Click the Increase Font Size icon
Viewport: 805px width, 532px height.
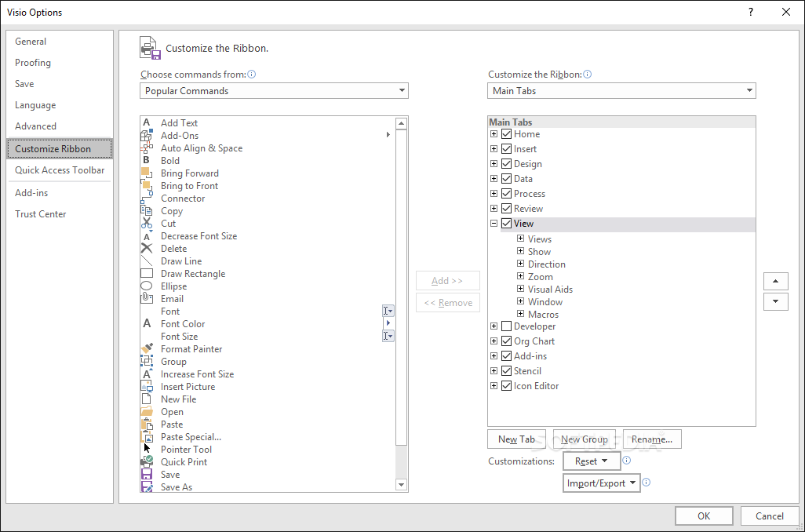[147, 373]
